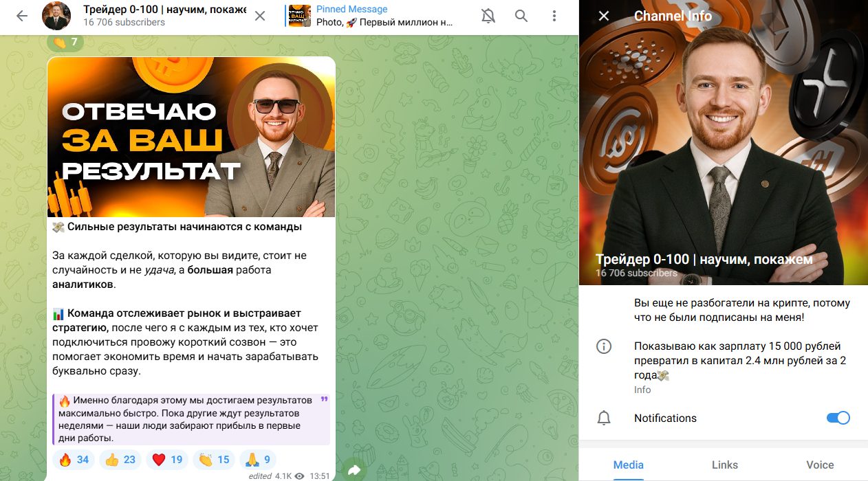868x481 pixels.
Task: Close the Channel Info panel
Action: pyautogui.click(x=604, y=16)
